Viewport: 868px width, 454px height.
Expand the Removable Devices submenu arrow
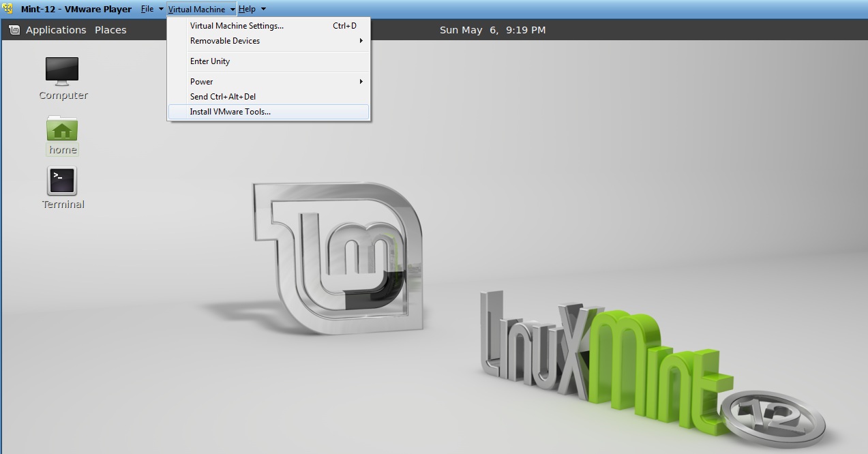pyautogui.click(x=362, y=41)
